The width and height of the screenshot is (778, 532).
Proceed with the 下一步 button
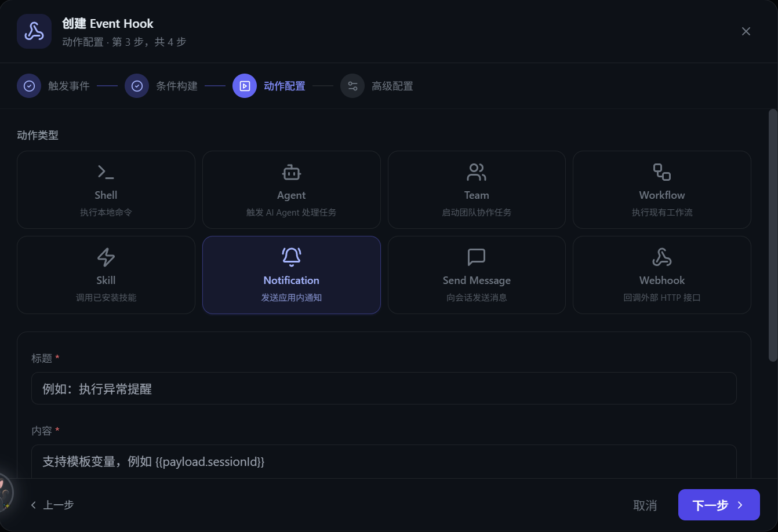click(719, 505)
